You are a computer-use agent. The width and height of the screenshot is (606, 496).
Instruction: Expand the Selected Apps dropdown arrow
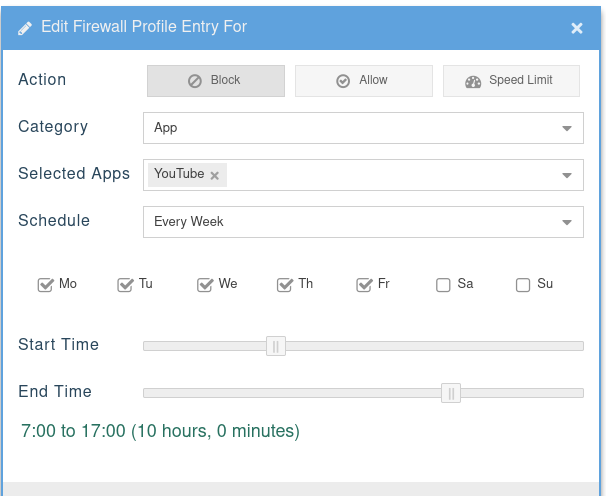pyautogui.click(x=567, y=175)
